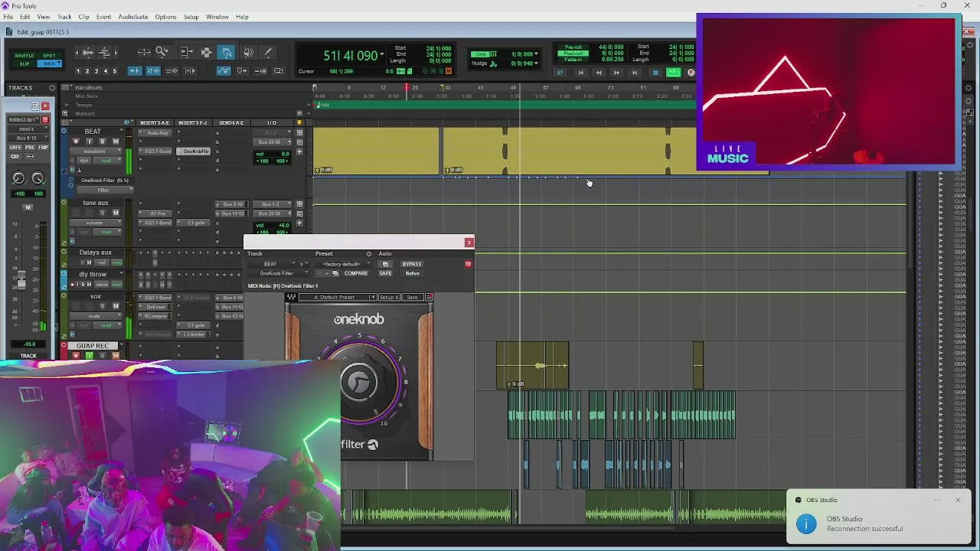The width and height of the screenshot is (980, 551).
Task: Toggle Post-roll in transport
Action: click(573, 54)
